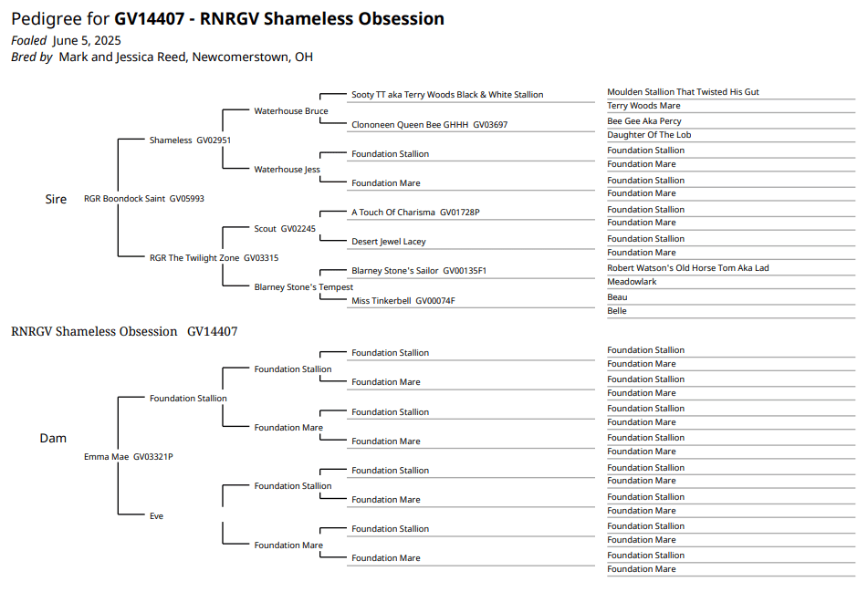Click the Bee Gee Aka Percy entry
This screenshot has width=868, height=592.
click(644, 121)
